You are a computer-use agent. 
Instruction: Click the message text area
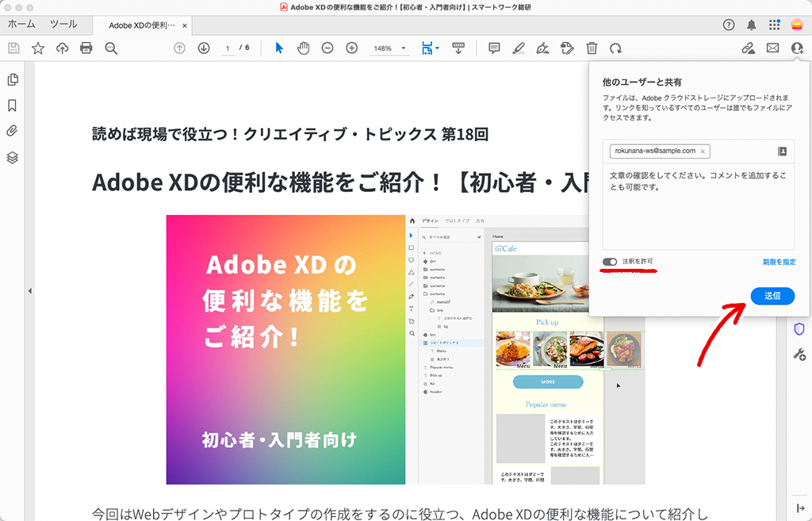pyautogui.click(x=698, y=207)
